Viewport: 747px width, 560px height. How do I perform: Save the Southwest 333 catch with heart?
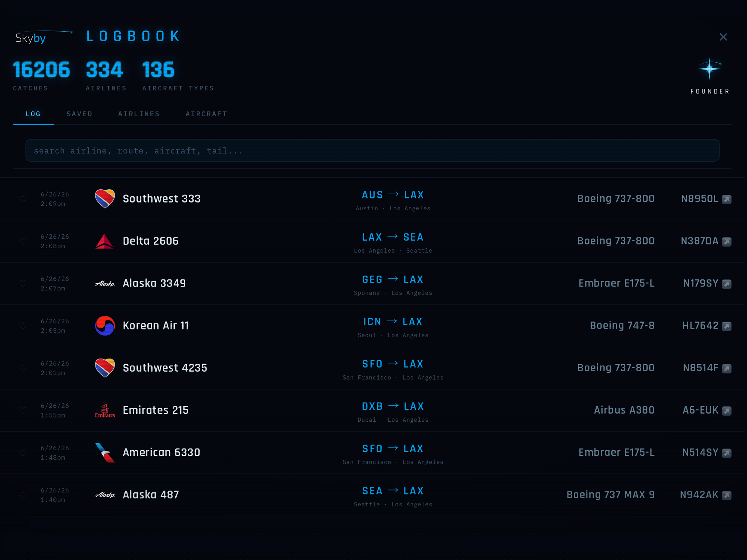click(23, 199)
